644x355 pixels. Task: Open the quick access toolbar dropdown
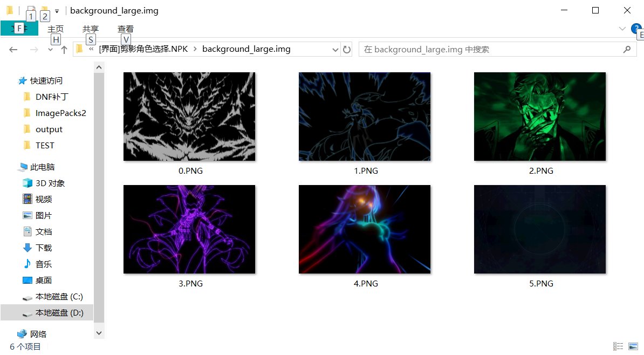coord(57,11)
